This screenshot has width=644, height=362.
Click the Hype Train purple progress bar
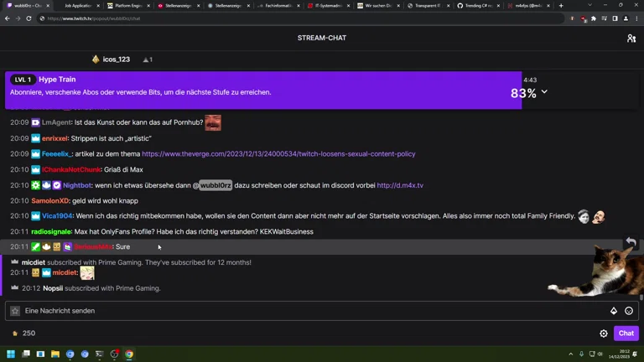[263, 90]
